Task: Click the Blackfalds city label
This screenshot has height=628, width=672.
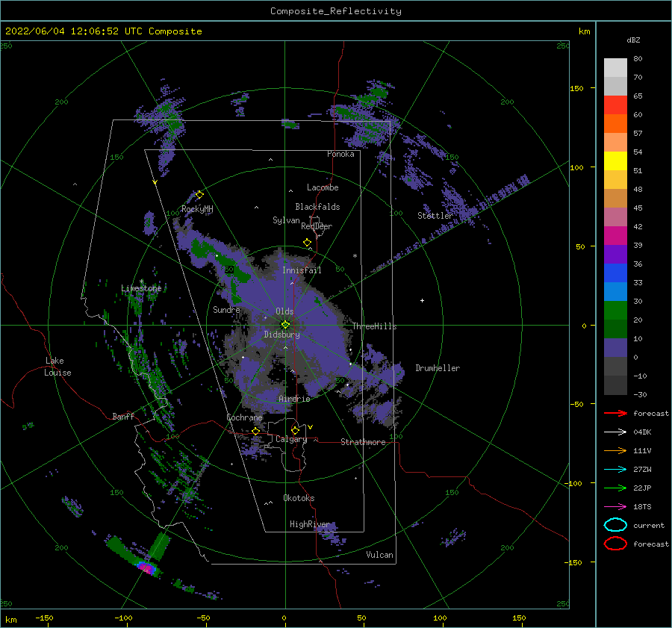Action: coord(317,207)
